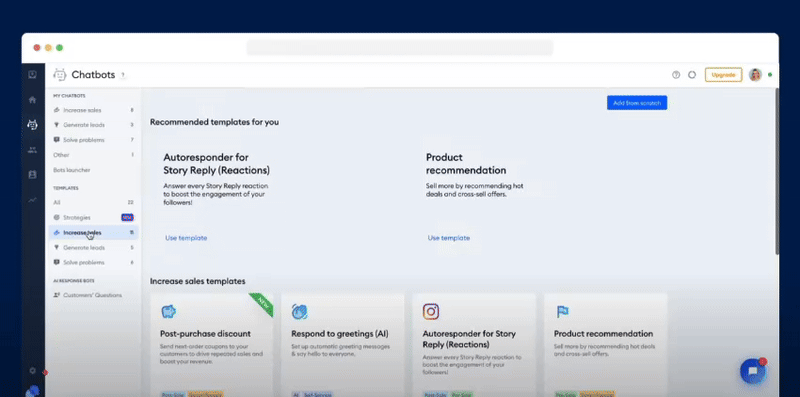This screenshot has height=397, width=800.
Task: Click the Instagram icon on Autoresponder card
Action: click(x=431, y=311)
